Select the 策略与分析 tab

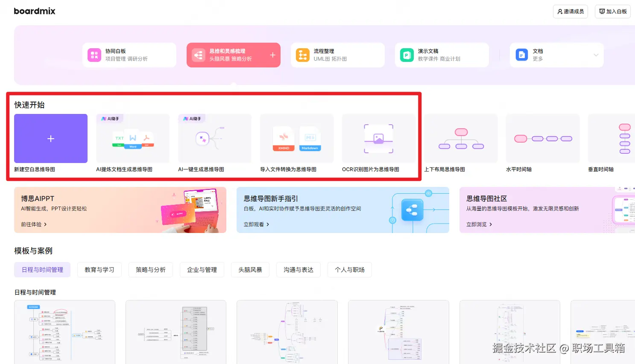tap(151, 270)
